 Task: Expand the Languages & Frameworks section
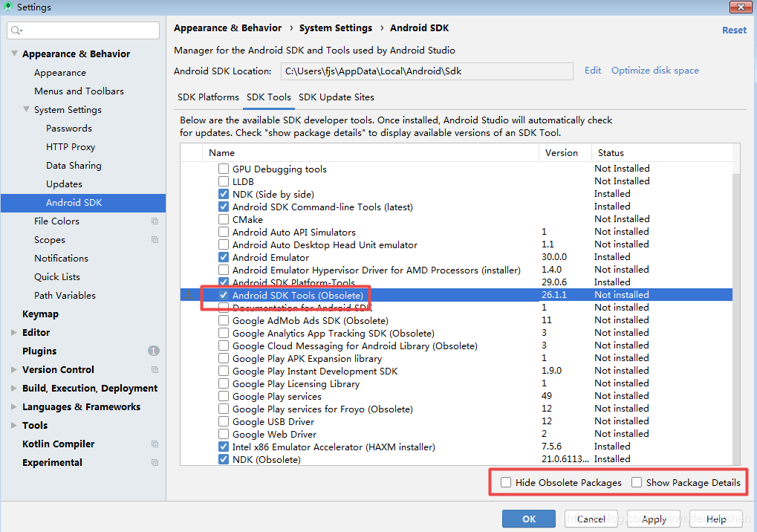[14, 407]
